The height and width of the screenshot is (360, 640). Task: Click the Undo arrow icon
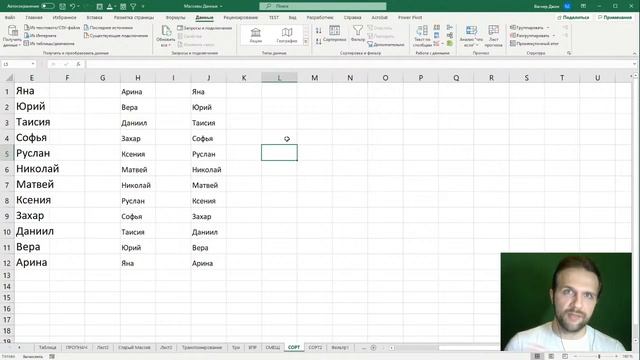pos(72,7)
